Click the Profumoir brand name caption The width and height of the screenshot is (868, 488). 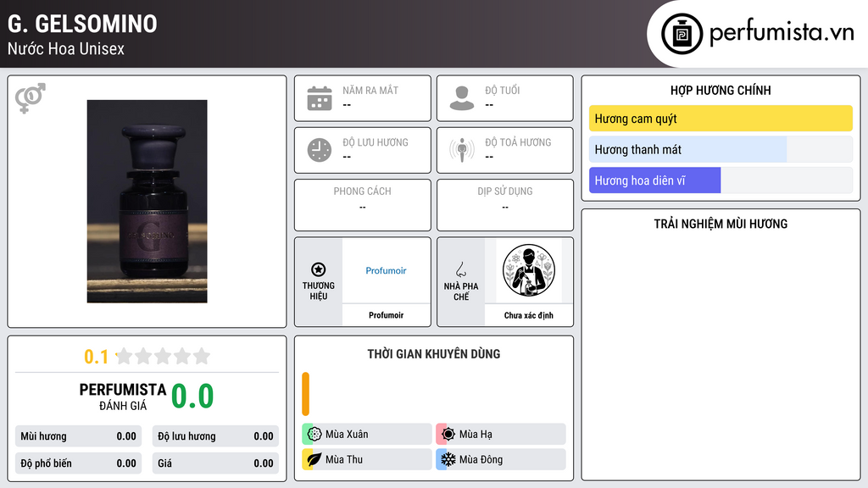(x=386, y=315)
